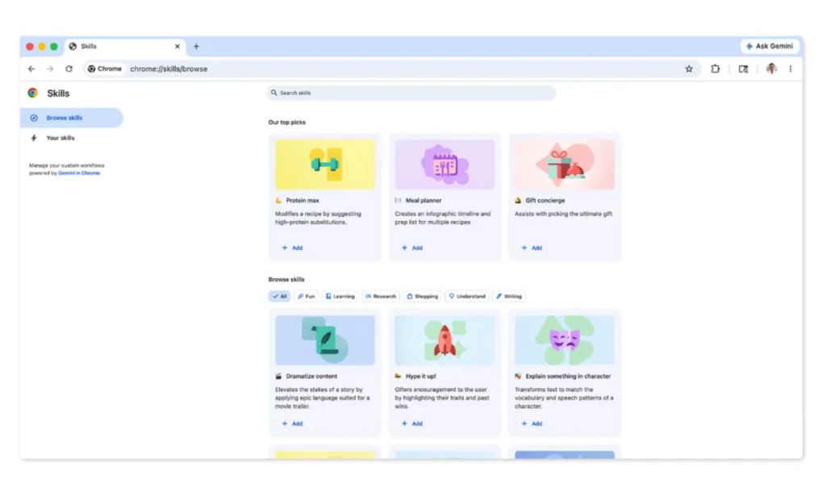Filter skills by Shopping category

(422, 297)
